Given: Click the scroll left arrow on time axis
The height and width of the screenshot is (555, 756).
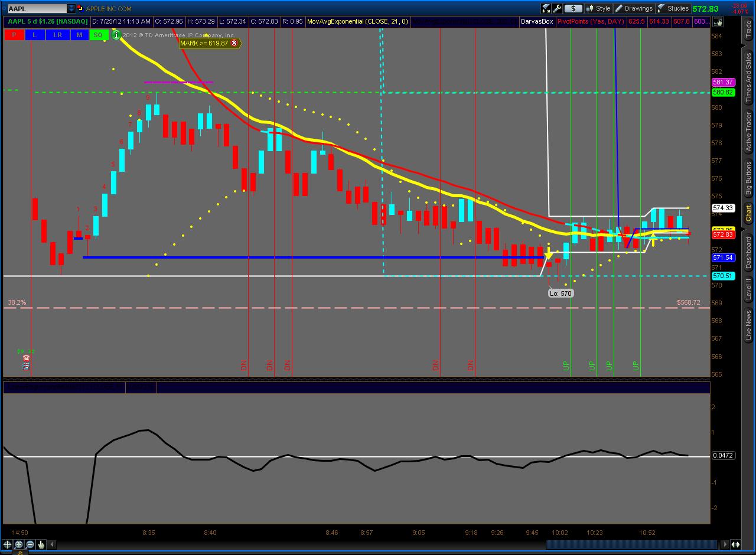Looking at the screenshot, I should [51, 544].
